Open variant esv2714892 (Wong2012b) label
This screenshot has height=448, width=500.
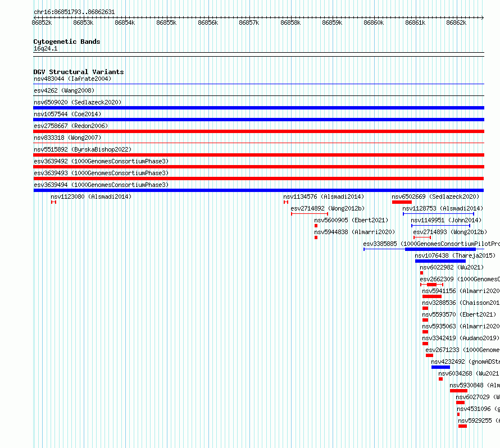click(328, 208)
